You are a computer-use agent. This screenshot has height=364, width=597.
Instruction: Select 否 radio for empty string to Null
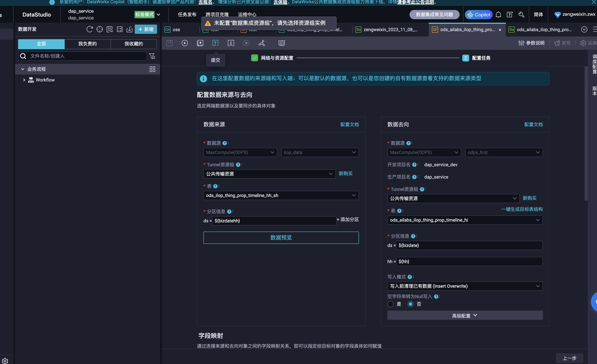(410, 304)
